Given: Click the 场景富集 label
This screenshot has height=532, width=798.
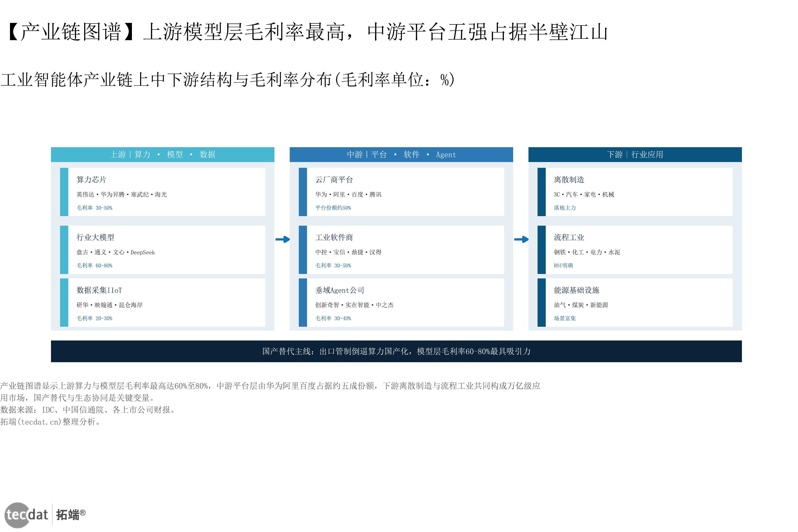Looking at the screenshot, I should pos(565,318).
